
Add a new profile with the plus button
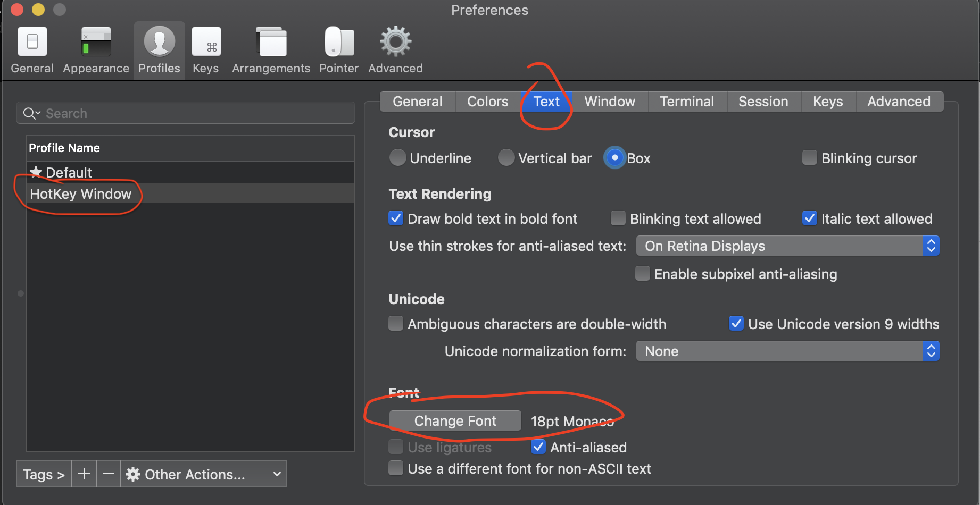(x=84, y=474)
